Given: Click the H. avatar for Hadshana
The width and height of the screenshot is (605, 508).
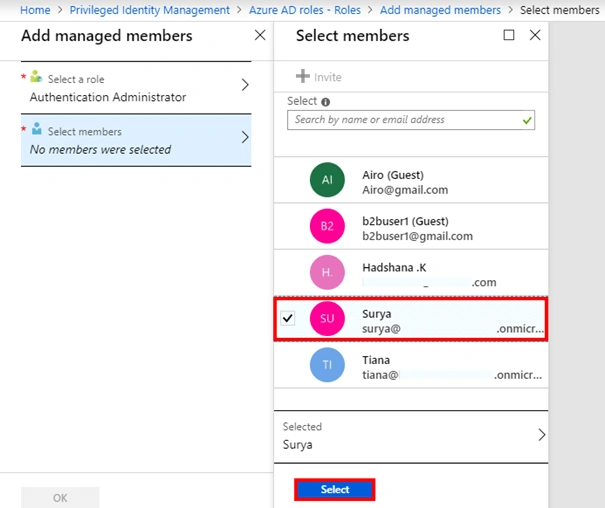Looking at the screenshot, I should tap(327, 272).
